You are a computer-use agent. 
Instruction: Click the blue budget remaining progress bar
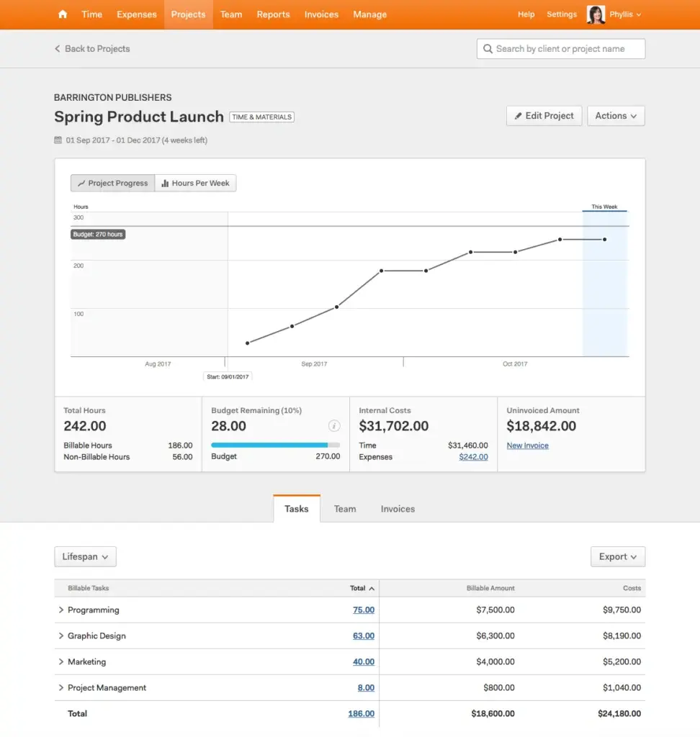click(x=269, y=445)
